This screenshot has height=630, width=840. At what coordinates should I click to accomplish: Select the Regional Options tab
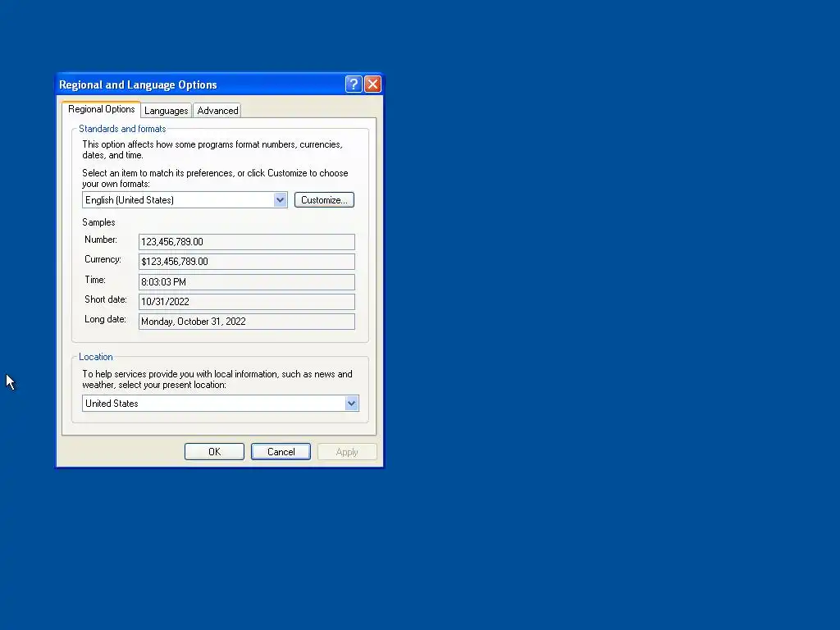point(101,109)
